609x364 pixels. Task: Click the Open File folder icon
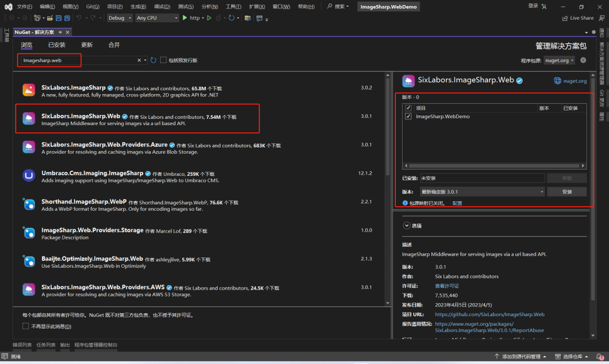point(50,18)
